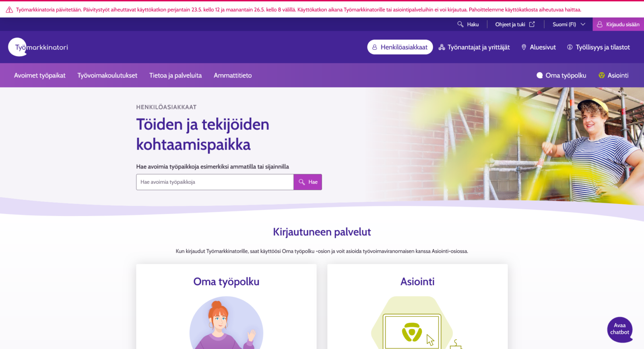Click the Alueet map pin item Aluesivut
The width and height of the screenshot is (644, 349).
point(539,47)
